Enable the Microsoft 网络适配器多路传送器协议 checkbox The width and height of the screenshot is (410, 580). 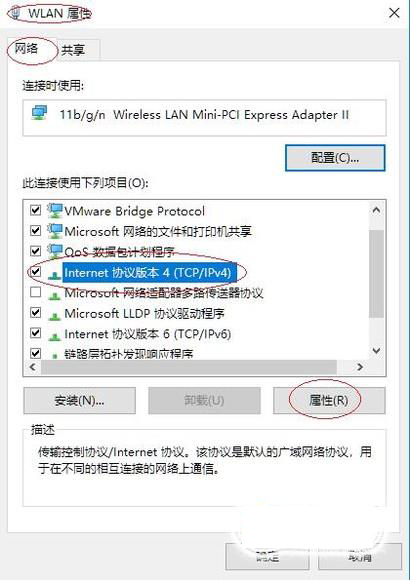35,293
